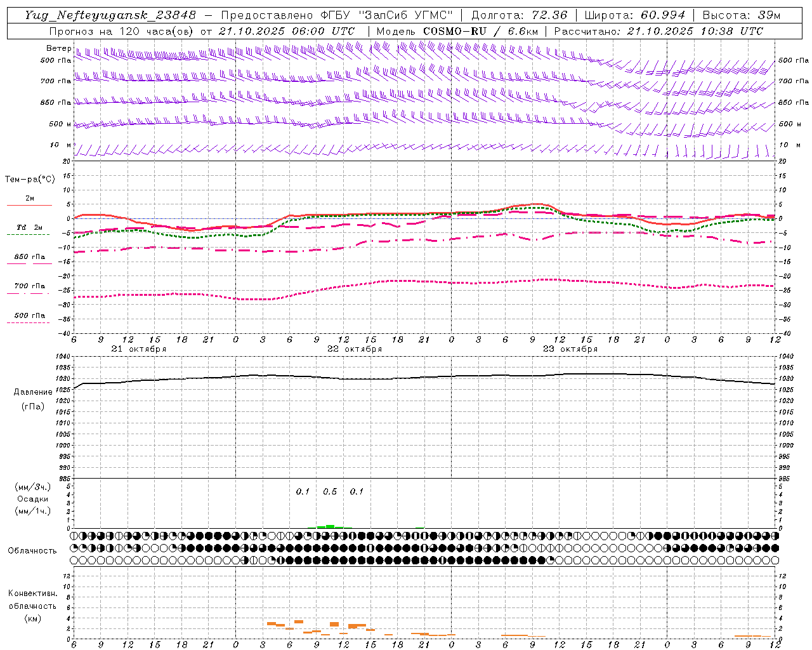Click the 22 октября date label
812x650 pixels.
pos(355,349)
